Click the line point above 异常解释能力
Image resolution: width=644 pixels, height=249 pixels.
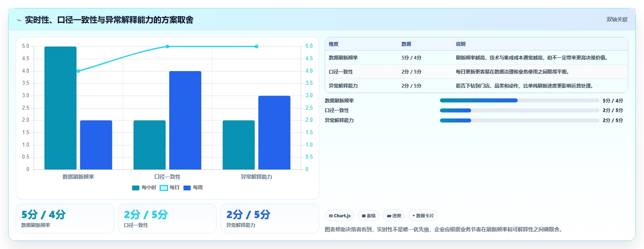257,47
